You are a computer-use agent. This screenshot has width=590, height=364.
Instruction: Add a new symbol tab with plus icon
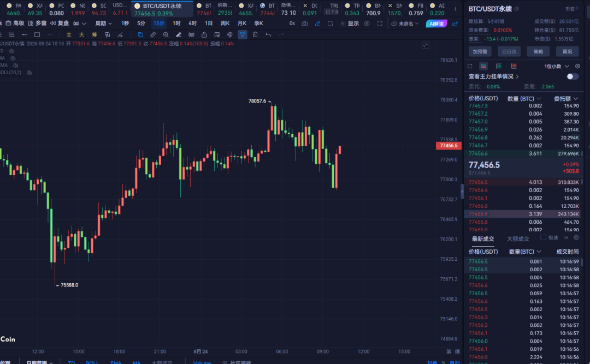point(455,9)
